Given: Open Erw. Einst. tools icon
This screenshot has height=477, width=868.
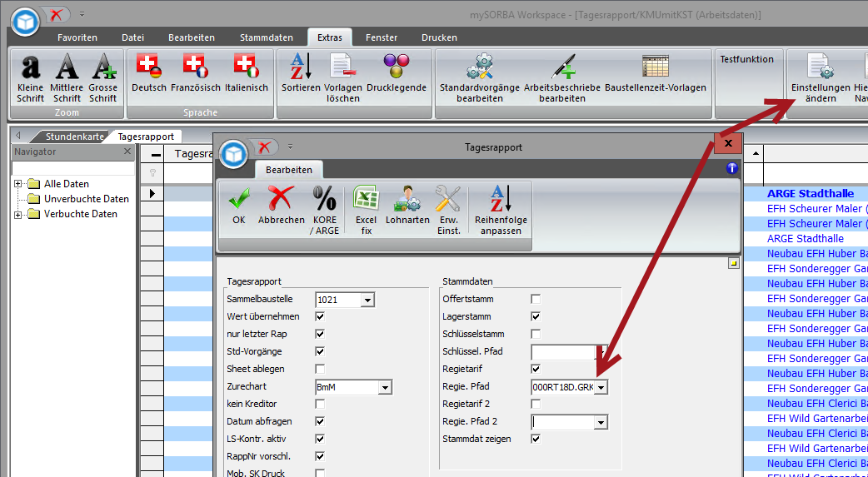Looking at the screenshot, I should 448,200.
